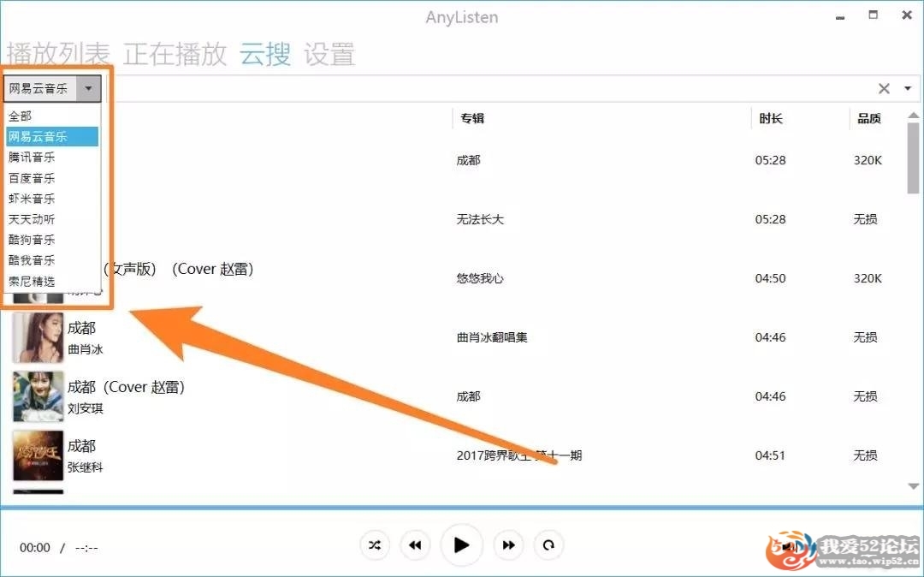Click the 刘安琪 album cover thumbnail
The width and height of the screenshot is (924, 577).
point(38,396)
